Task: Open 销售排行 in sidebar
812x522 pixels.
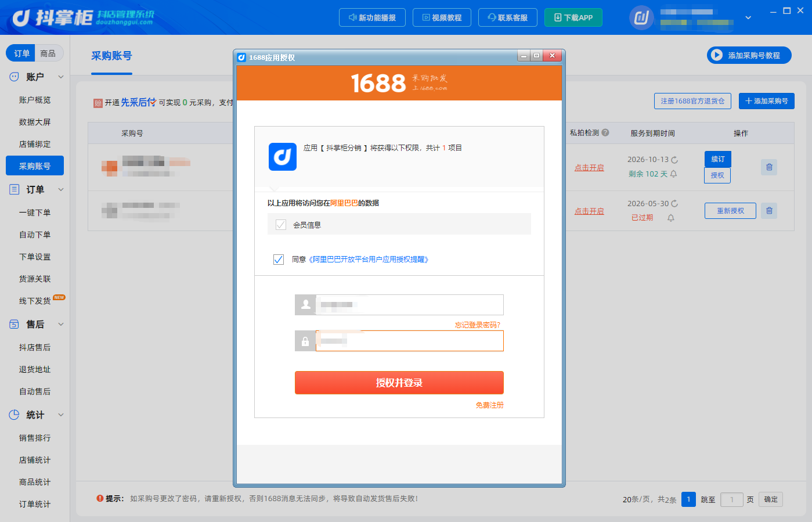Action: click(x=35, y=438)
